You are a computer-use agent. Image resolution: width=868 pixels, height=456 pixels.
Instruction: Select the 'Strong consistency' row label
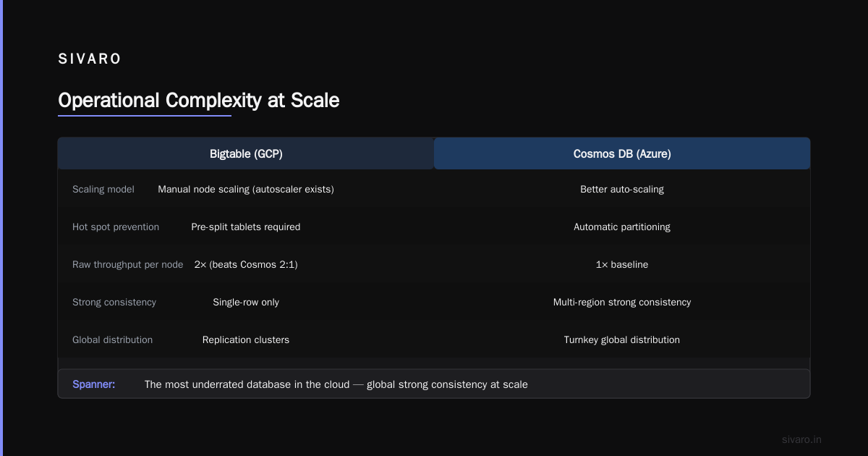pyautogui.click(x=114, y=302)
